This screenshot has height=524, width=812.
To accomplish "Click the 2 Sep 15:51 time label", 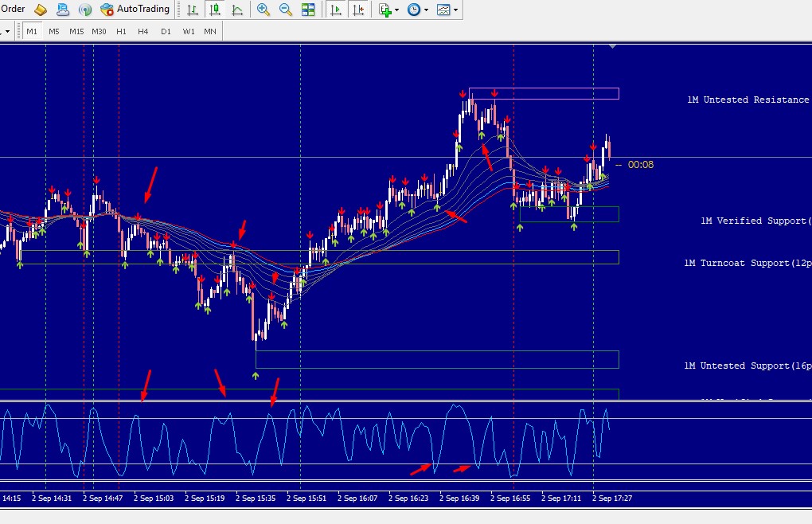I will (x=306, y=498).
